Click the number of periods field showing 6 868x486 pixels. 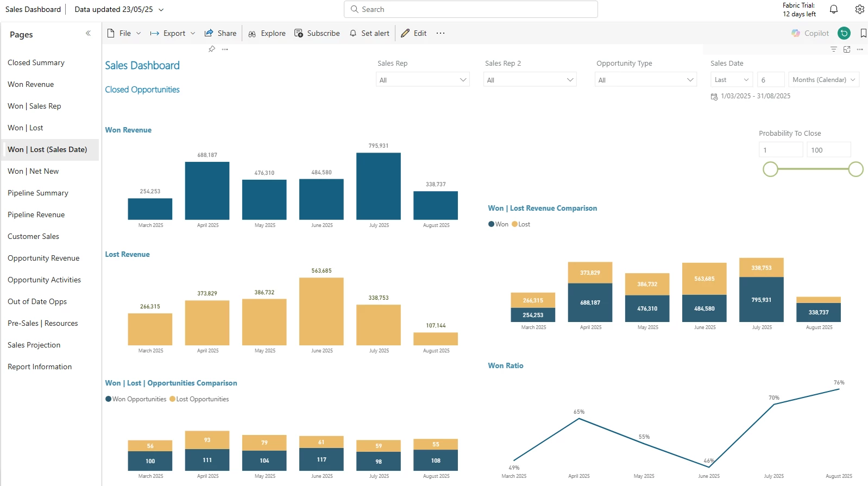click(x=771, y=79)
